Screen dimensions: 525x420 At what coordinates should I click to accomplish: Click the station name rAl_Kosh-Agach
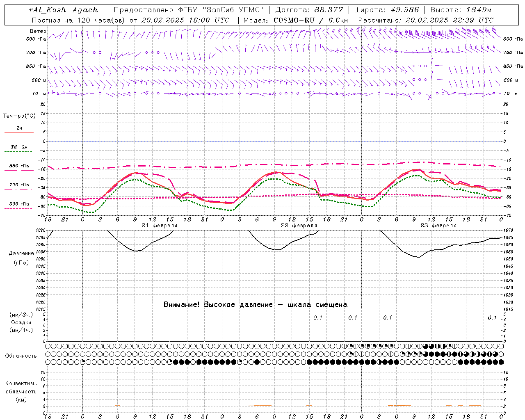pyautogui.click(x=64, y=10)
